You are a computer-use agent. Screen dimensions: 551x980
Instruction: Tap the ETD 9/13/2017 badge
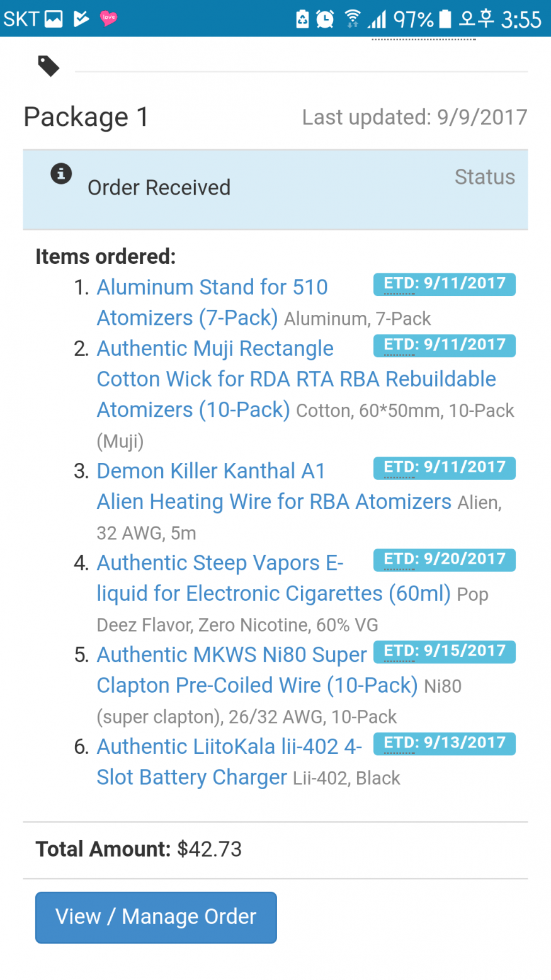click(x=444, y=743)
